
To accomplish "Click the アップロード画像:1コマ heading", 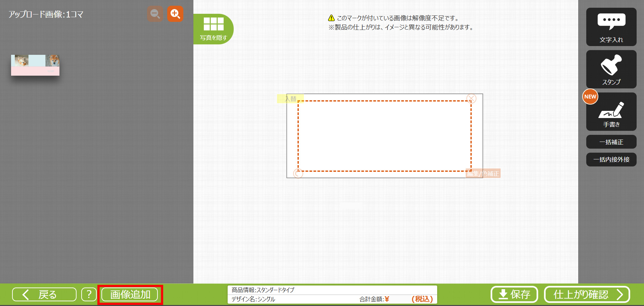I will click(46, 14).
